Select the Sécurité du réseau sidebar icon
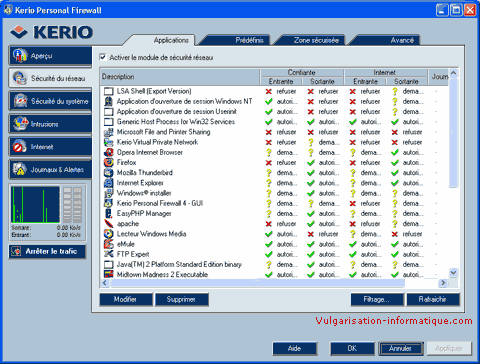480x364 pixels. [20, 78]
